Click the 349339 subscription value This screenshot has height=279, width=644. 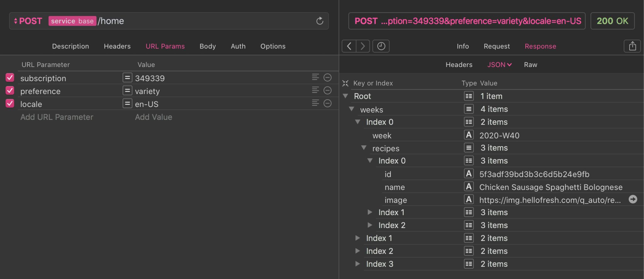click(x=150, y=78)
